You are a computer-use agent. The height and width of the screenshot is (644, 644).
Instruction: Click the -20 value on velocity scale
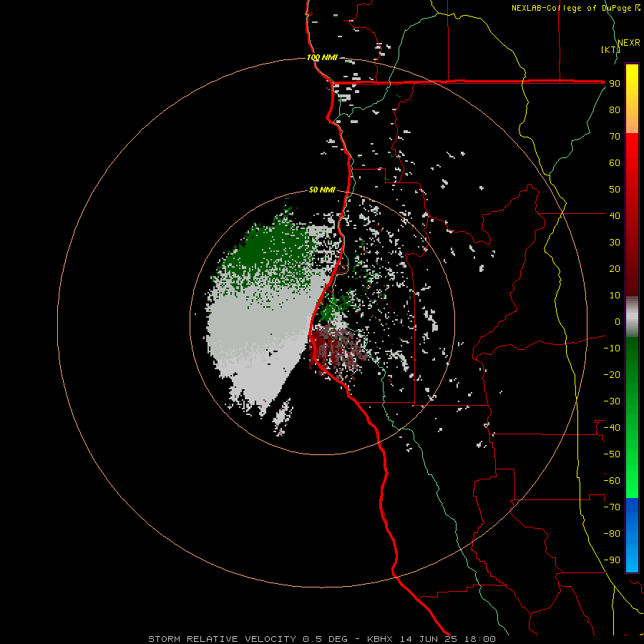612,374
